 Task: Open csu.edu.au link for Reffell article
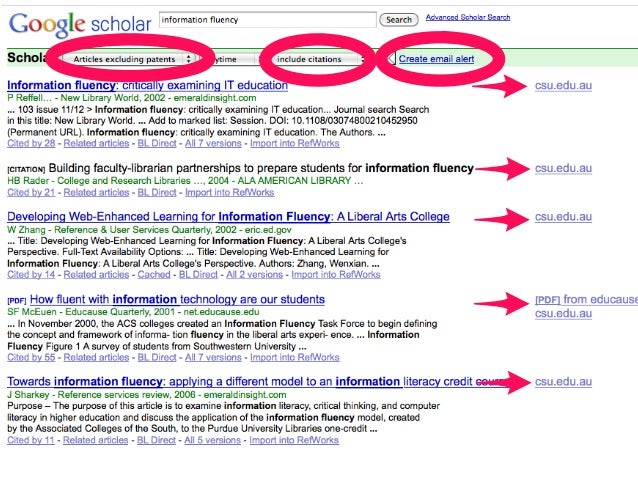click(563, 85)
